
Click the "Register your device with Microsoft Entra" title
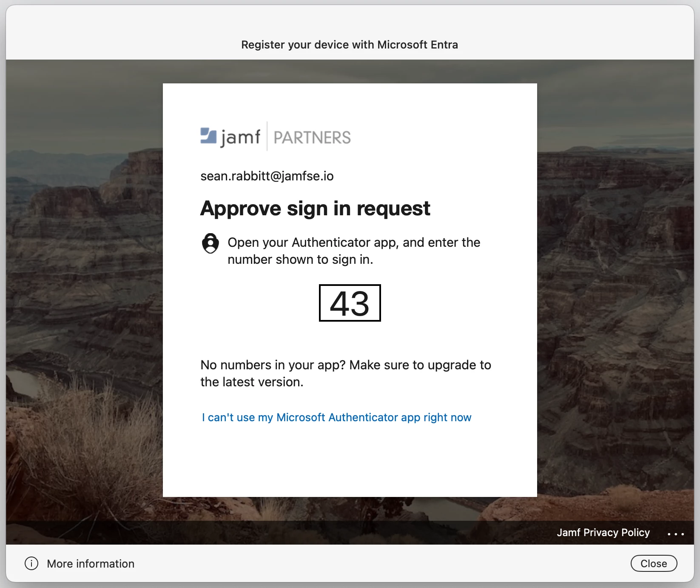pos(350,45)
